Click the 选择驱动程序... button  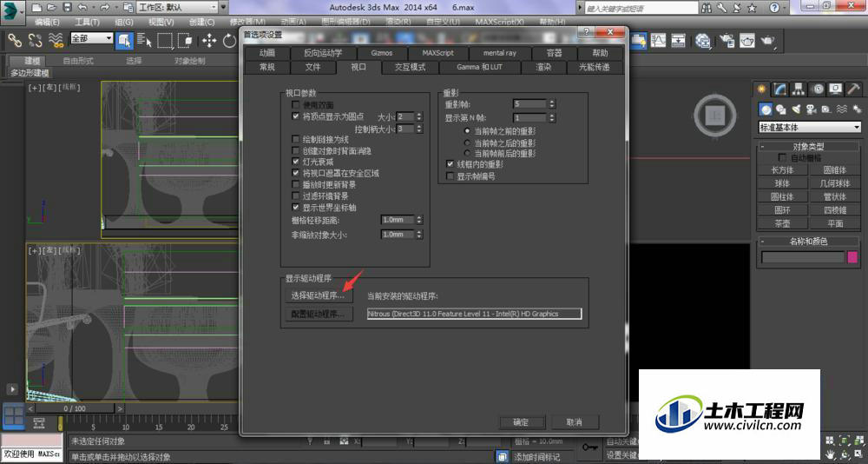(x=318, y=296)
